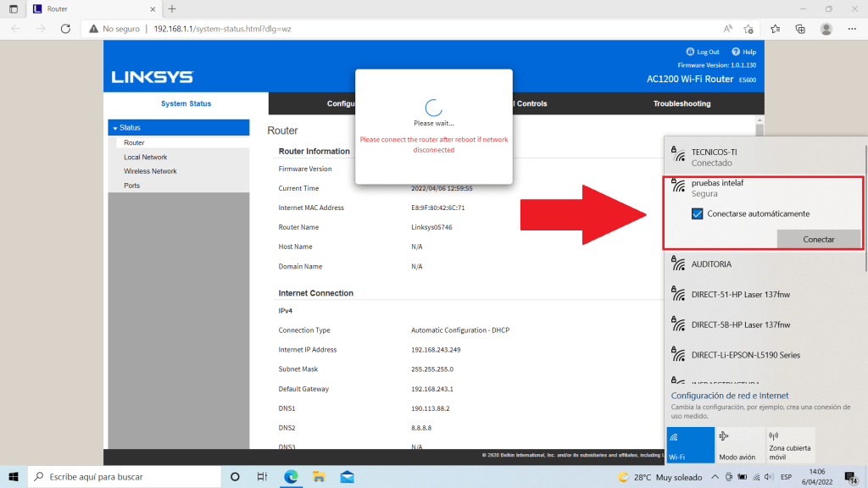Open the Help icon in Linksys header
Image resolution: width=868 pixels, height=488 pixels.
tap(735, 52)
